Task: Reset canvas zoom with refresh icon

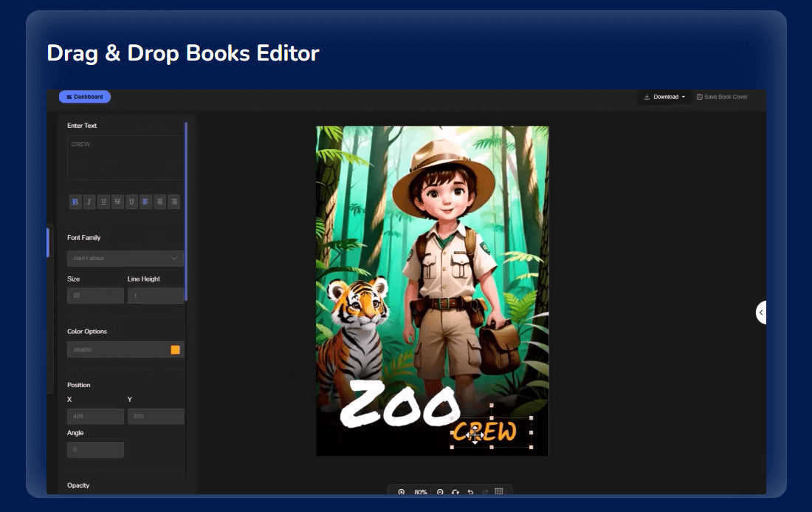Action: 455,492
